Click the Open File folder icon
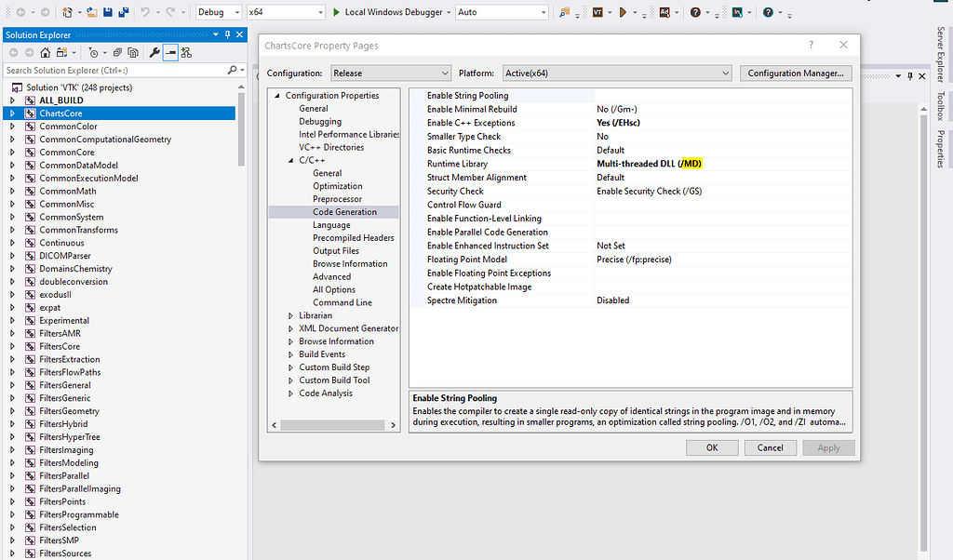953x560 pixels. click(x=93, y=12)
